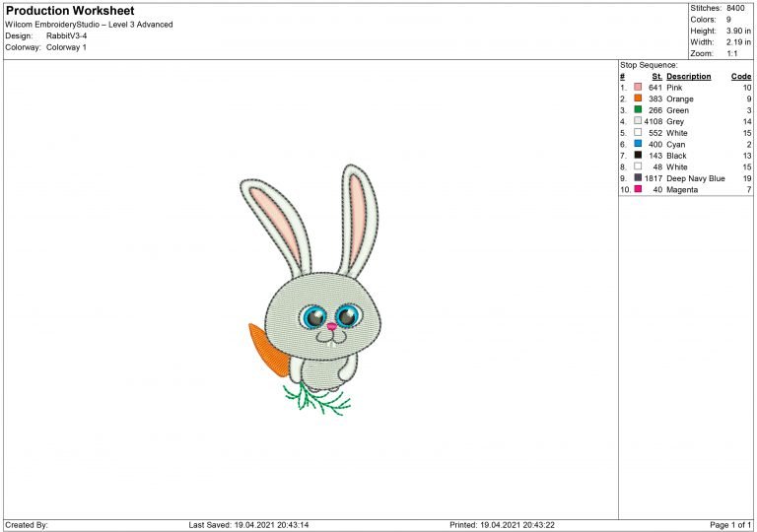The height and width of the screenshot is (532, 757).
Task: Click the 'Page 1 of 1' footer
Action: [730, 525]
